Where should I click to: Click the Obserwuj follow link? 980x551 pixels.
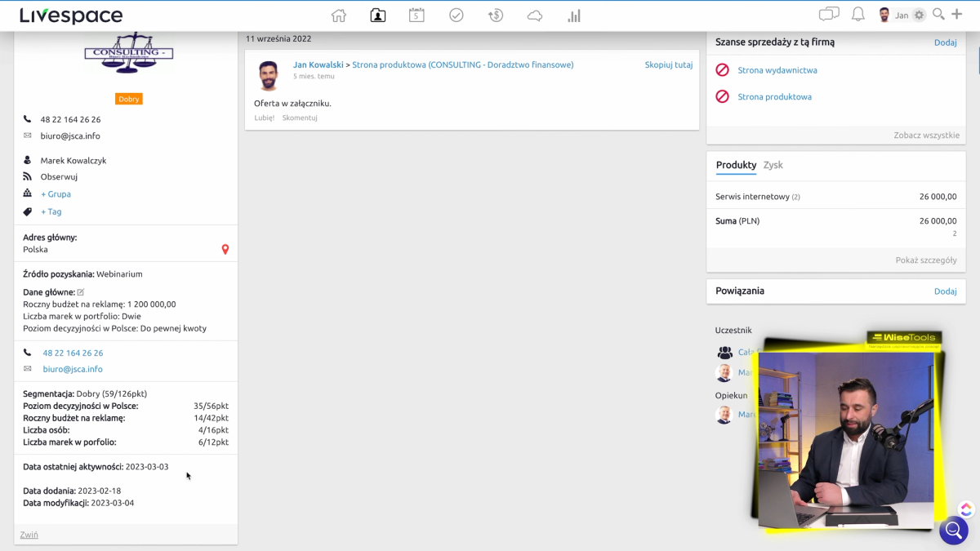click(59, 176)
